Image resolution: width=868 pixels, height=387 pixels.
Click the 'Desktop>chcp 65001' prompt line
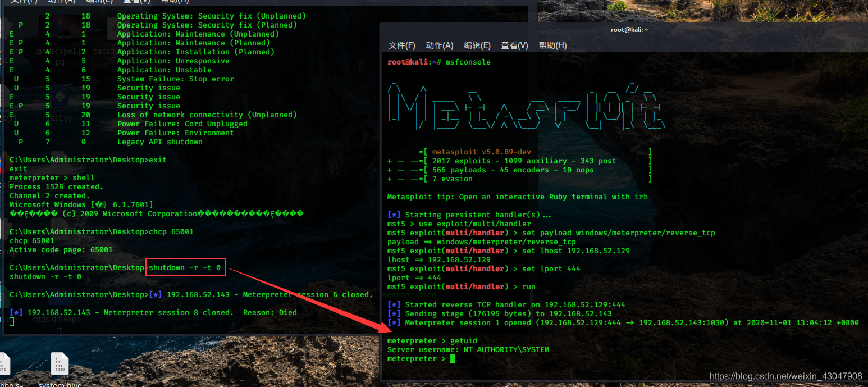(x=102, y=231)
